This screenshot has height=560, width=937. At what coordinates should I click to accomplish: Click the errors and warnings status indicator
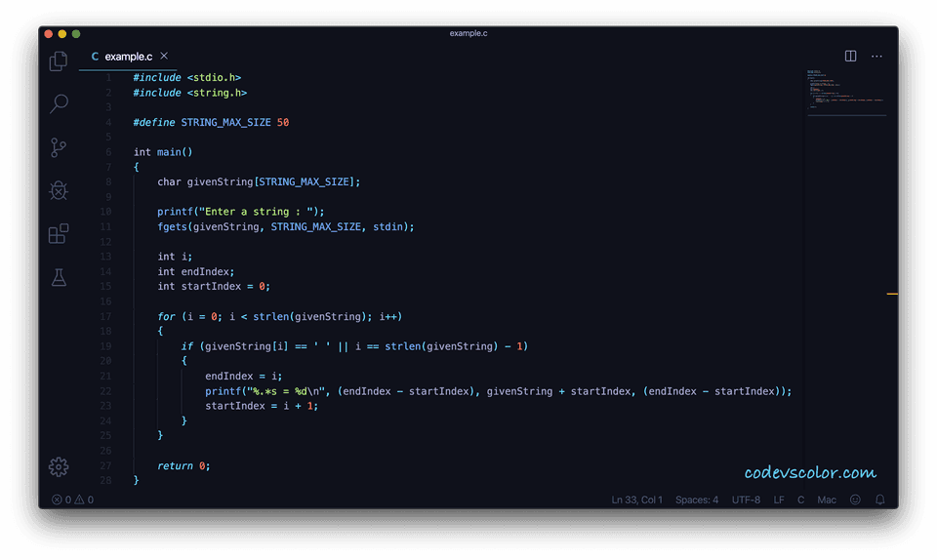click(73, 500)
